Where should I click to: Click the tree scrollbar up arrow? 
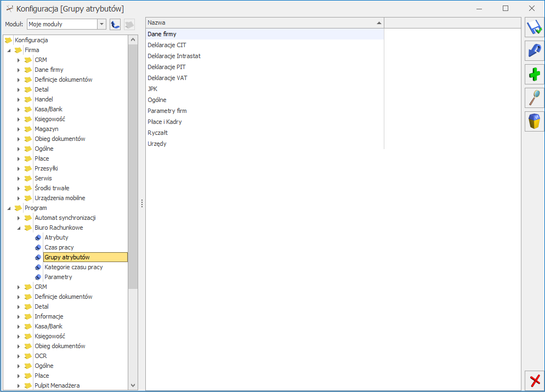pyautogui.click(x=133, y=40)
